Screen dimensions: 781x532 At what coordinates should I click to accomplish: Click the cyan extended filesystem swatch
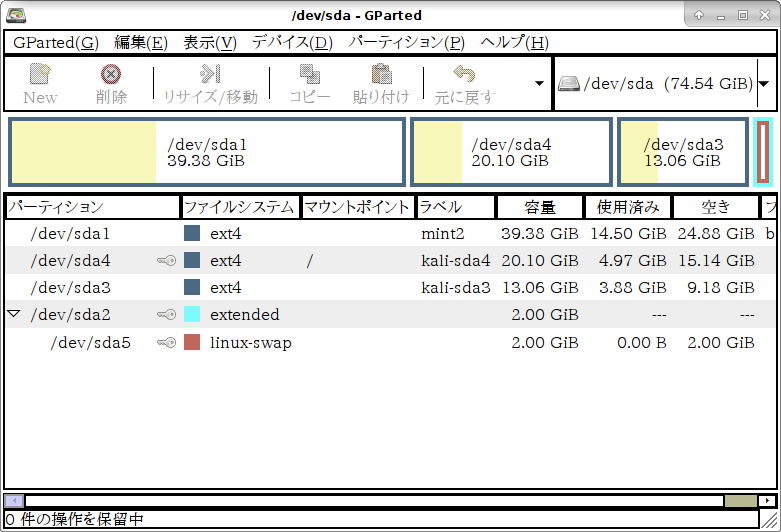(192, 314)
